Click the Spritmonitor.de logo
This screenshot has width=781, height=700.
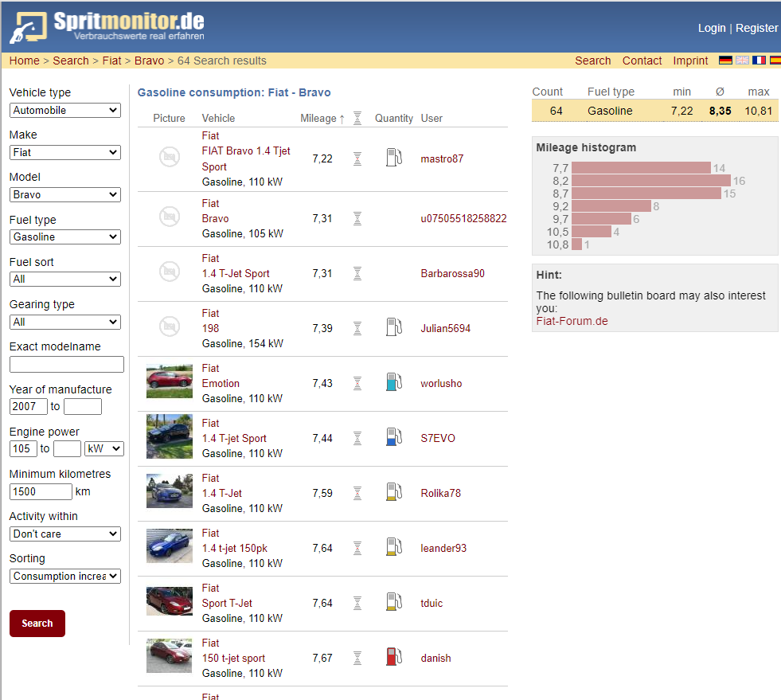click(x=107, y=26)
